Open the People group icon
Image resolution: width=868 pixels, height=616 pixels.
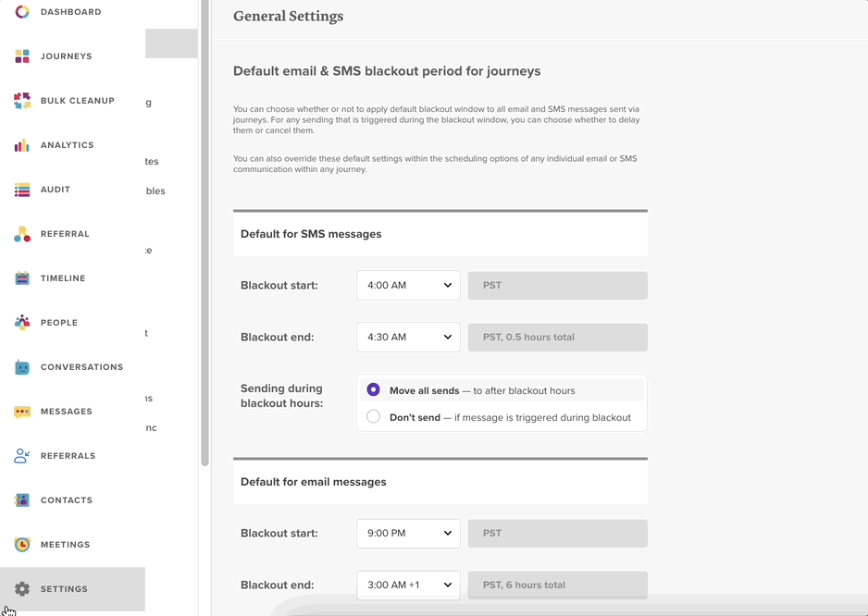(x=22, y=322)
